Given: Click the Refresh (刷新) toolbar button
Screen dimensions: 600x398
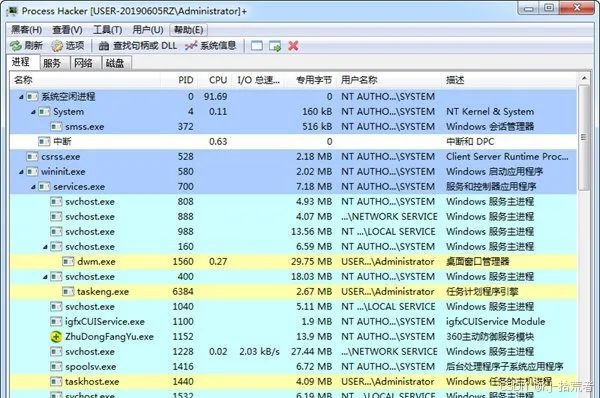Looking at the screenshot, I should [26, 46].
